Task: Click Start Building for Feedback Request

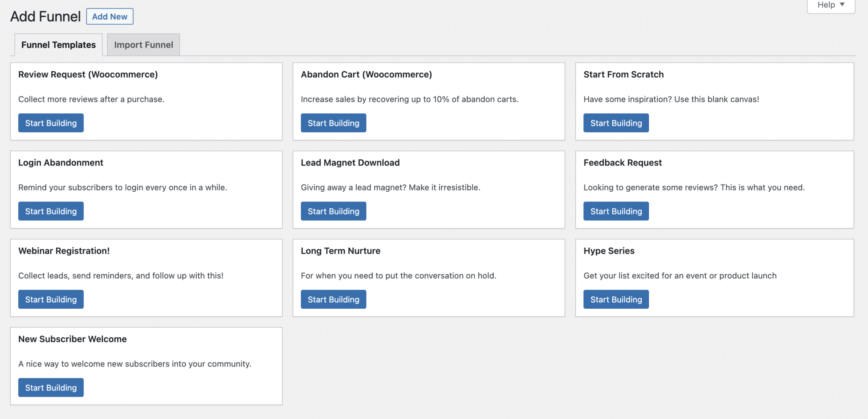Action: pos(615,211)
